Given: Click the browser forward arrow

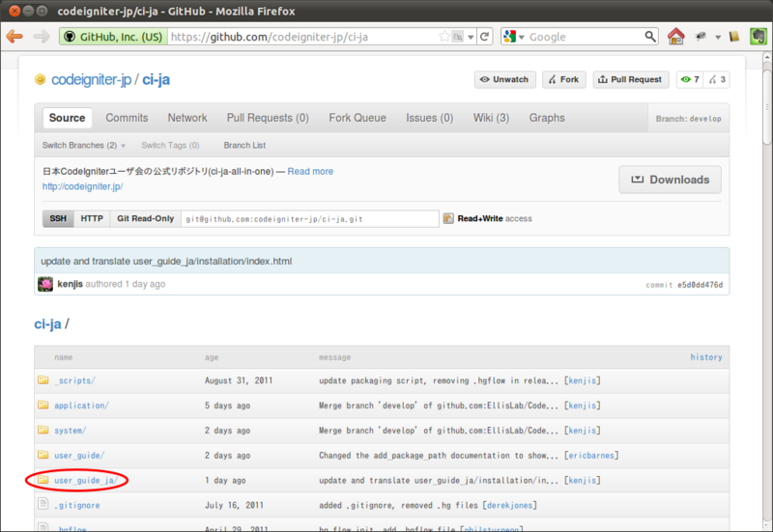Looking at the screenshot, I should coord(42,37).
